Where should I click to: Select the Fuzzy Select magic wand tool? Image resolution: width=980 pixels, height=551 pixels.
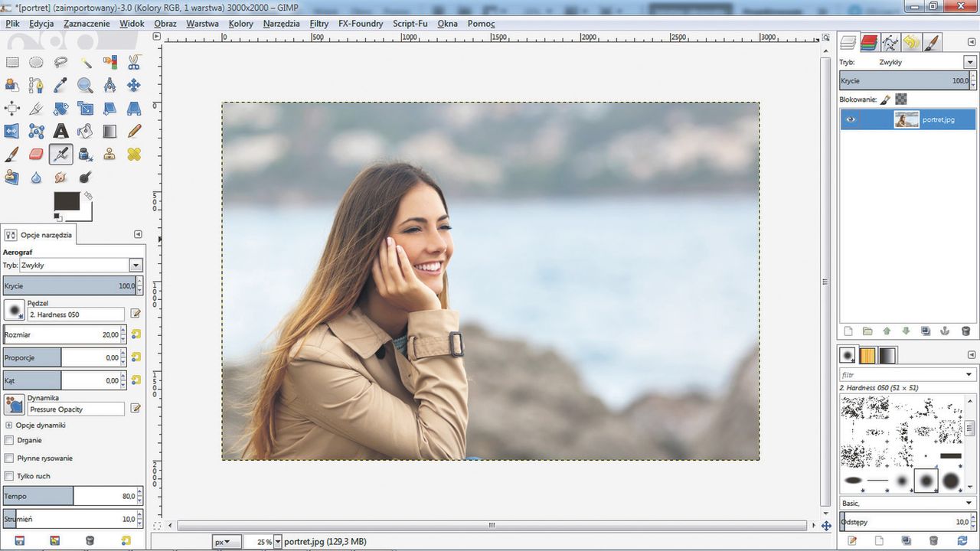(x=85, y=63)
